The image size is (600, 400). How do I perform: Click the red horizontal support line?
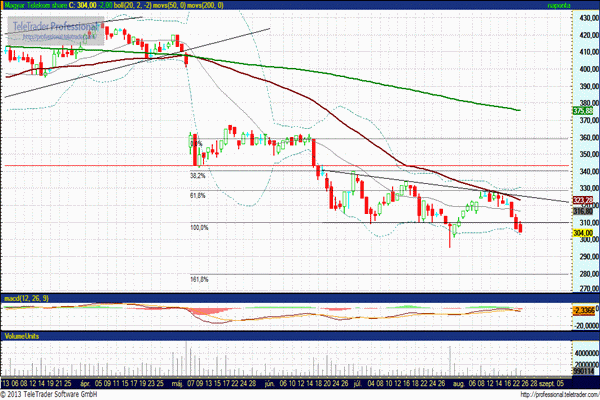tap(287, 166)
